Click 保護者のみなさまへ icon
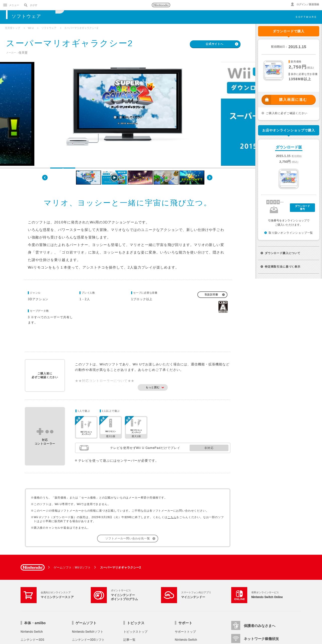 pyautogui.click(x=236, y=626)
